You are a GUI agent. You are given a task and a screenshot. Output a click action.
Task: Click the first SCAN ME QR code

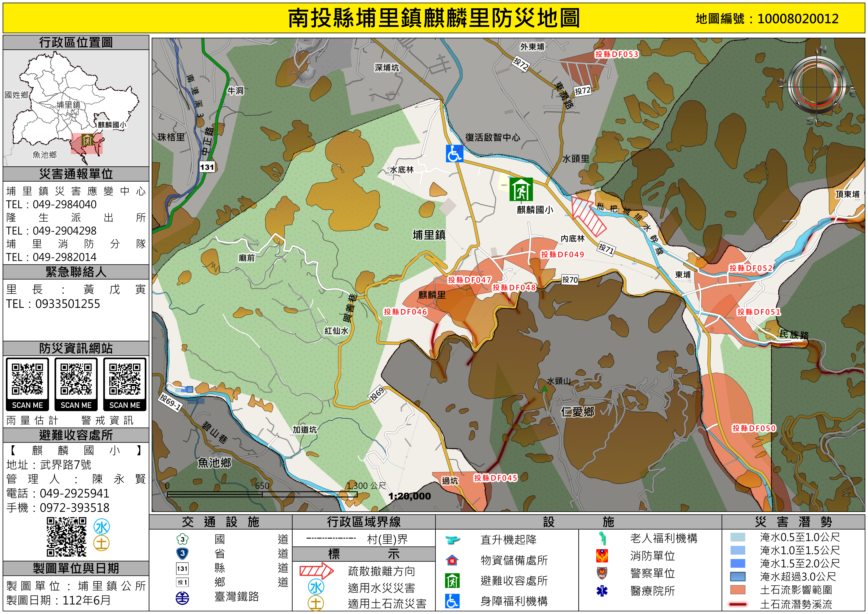click(x=27, y=380)
